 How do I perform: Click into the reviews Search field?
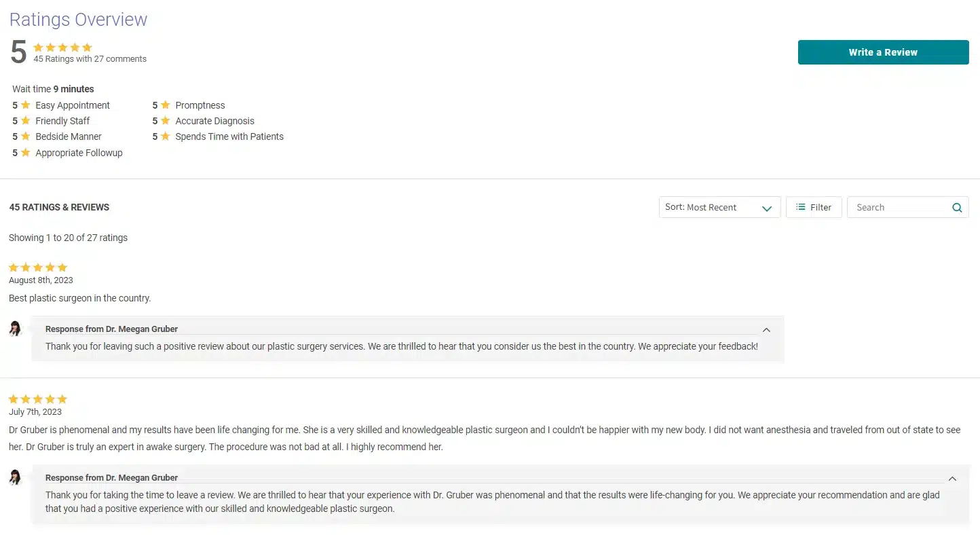pyautogui.click(x=899, y=208)
